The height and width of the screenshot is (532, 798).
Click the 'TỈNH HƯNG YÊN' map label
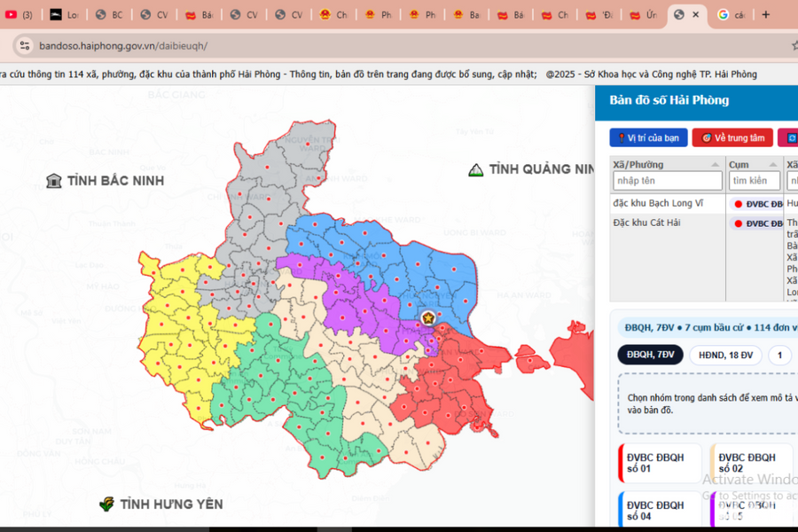coord(171,504)
